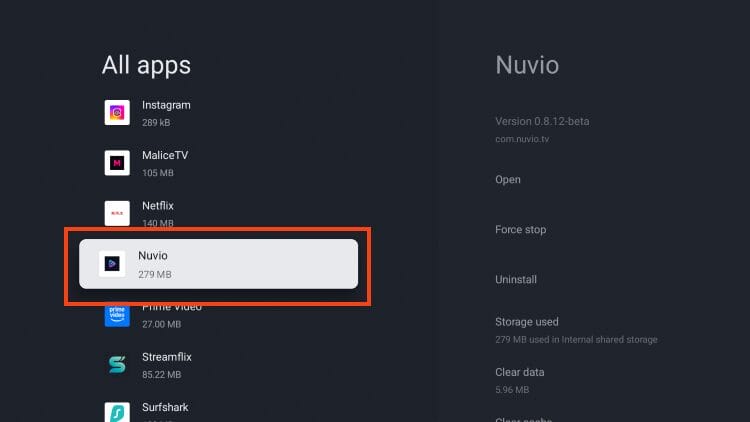This screenshot has width=750, height=422.
Task: Click the Prime Video app icon
Action: 117,316
